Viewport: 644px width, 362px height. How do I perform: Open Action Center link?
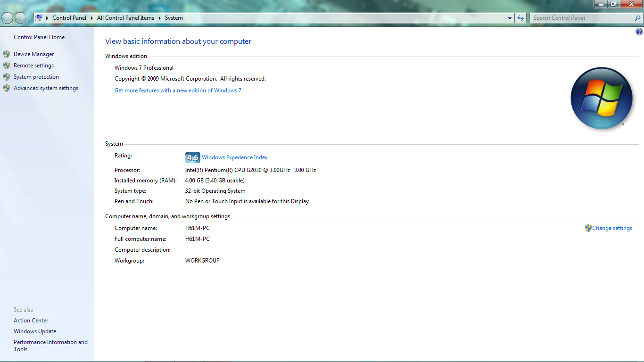[x=31, y=321]
